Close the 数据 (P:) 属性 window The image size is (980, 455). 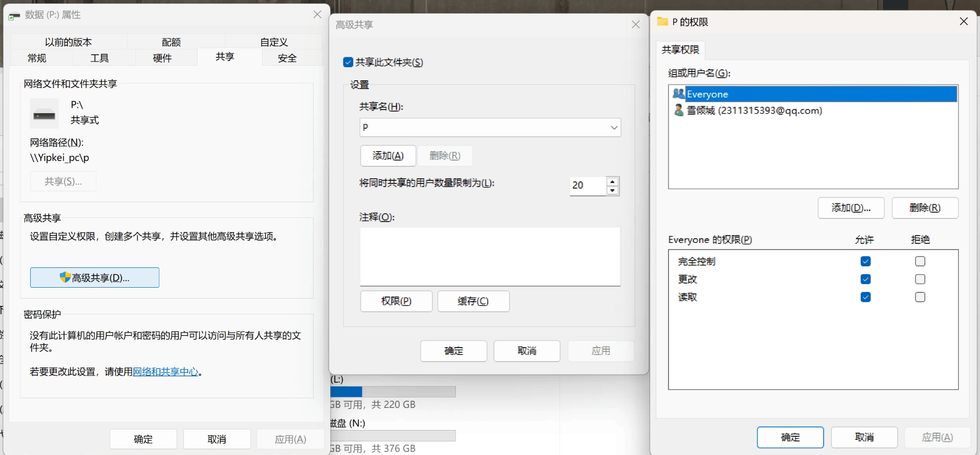[317, 15]
